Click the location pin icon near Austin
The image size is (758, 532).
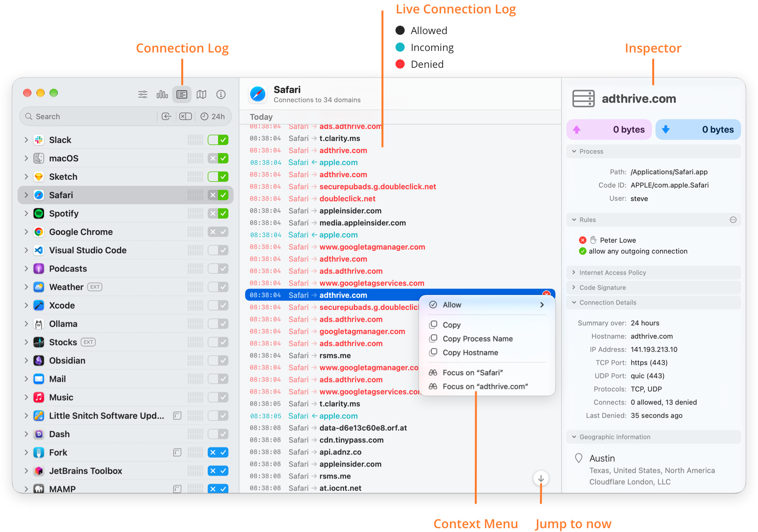pos(579,458)
